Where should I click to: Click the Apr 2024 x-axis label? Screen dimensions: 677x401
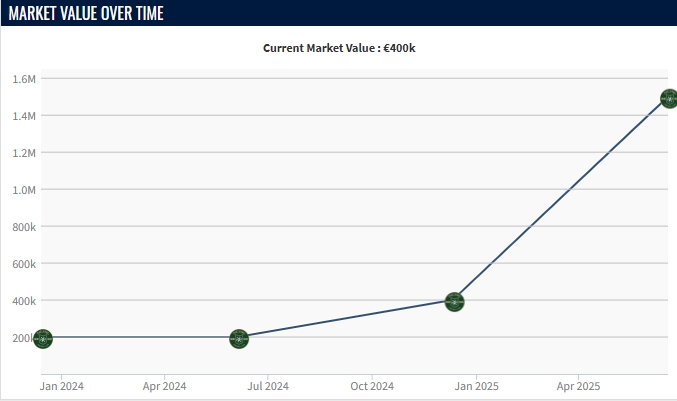click(164, 386)
